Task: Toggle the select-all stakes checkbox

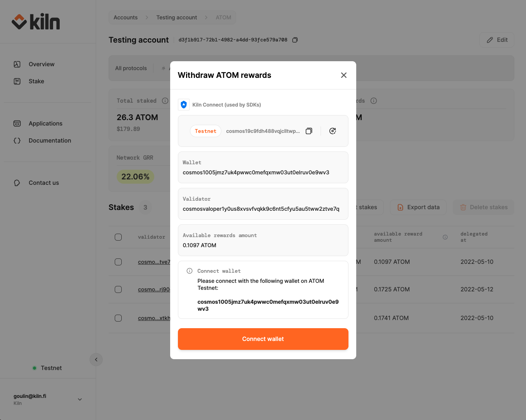Action: pos(118,237)
